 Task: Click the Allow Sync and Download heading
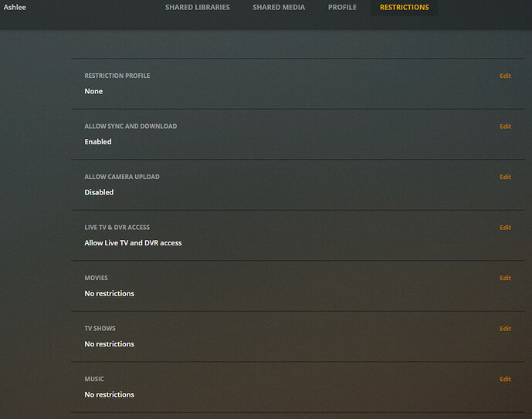(x=130, y=126)
